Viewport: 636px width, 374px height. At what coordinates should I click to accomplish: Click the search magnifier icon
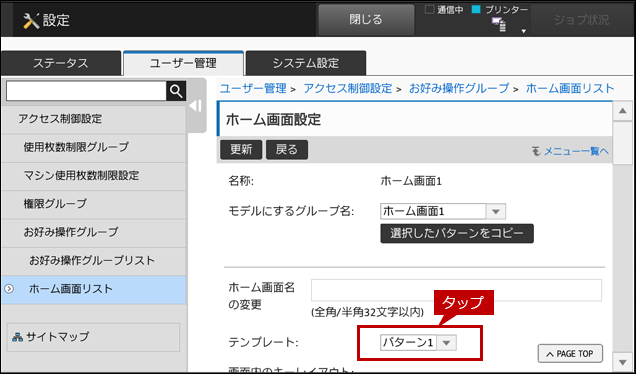[176, 91]
